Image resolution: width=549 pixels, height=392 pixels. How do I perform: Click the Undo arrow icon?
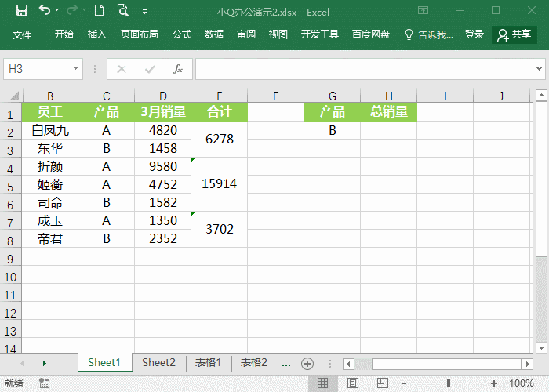click(x=45, y=10)
